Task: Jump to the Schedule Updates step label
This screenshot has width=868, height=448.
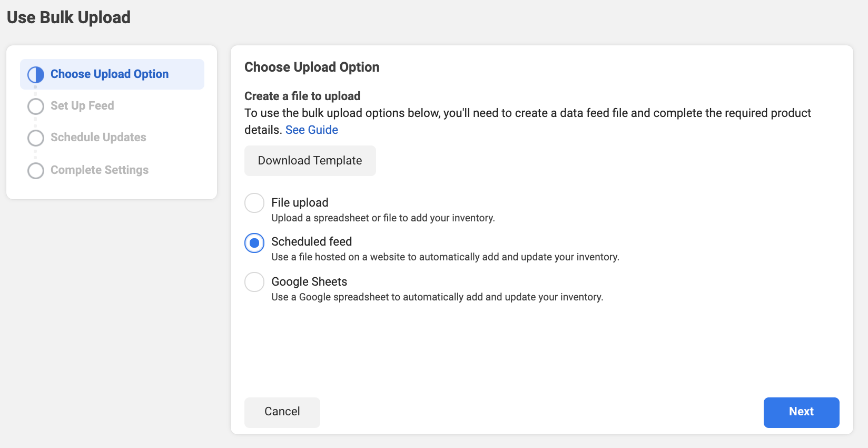Action: pos(98,138)
